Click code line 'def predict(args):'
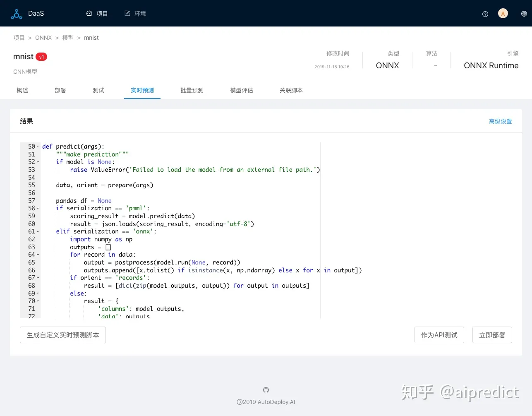The height and width of the screenshot is (416, 532). 73,147
